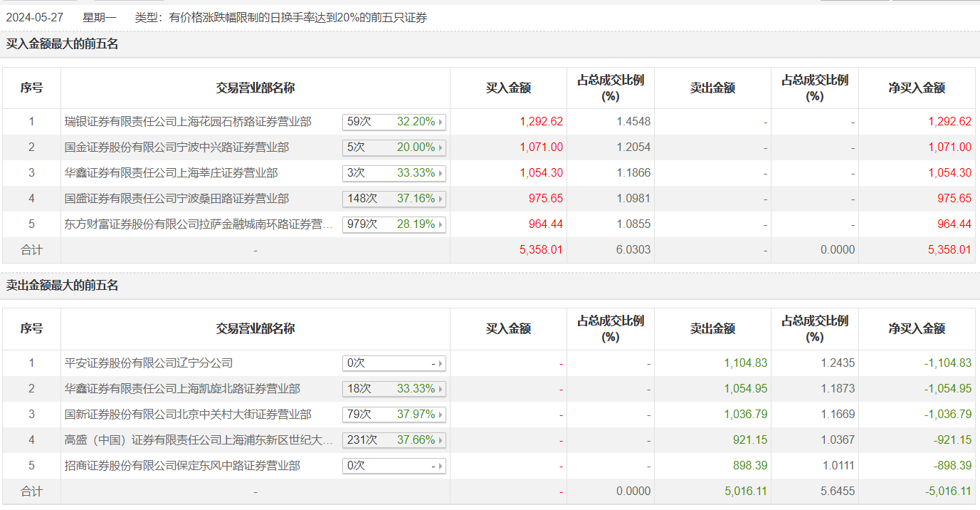Click buy amount 964.44 for 东方财富证券

coord(547,224)
